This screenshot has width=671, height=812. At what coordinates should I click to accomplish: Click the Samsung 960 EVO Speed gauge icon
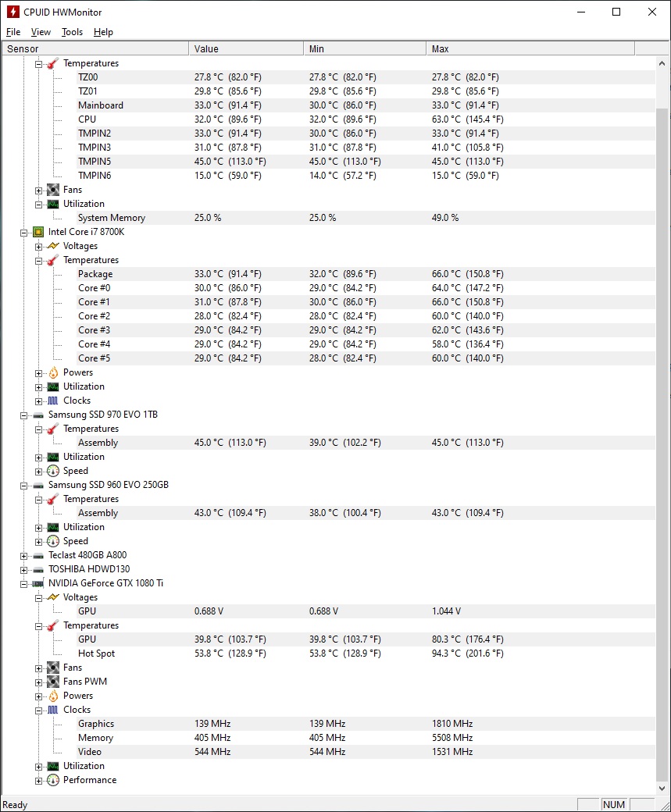tap(53, 541)
